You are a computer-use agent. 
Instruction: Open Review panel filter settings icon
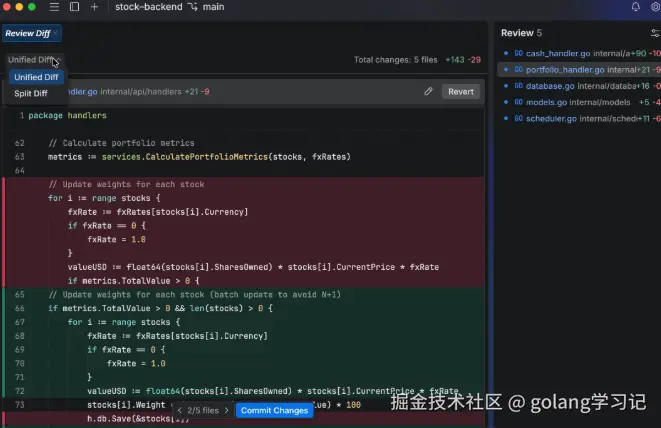pos(655,33)
